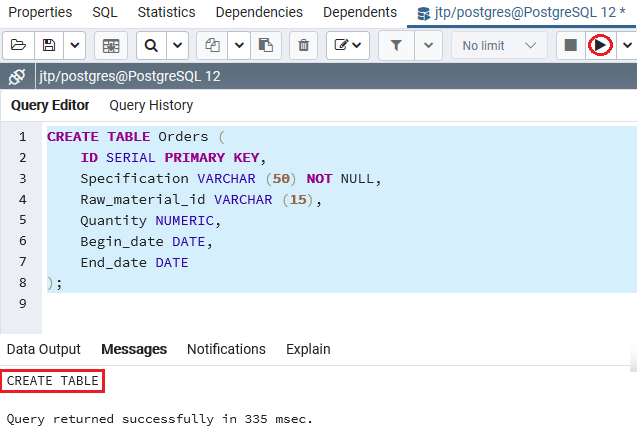Image resolution: width=637 pixels, height=435 pixels.
Task: Open the Edit pencil dropdown
Action: (x=348, y=45)
